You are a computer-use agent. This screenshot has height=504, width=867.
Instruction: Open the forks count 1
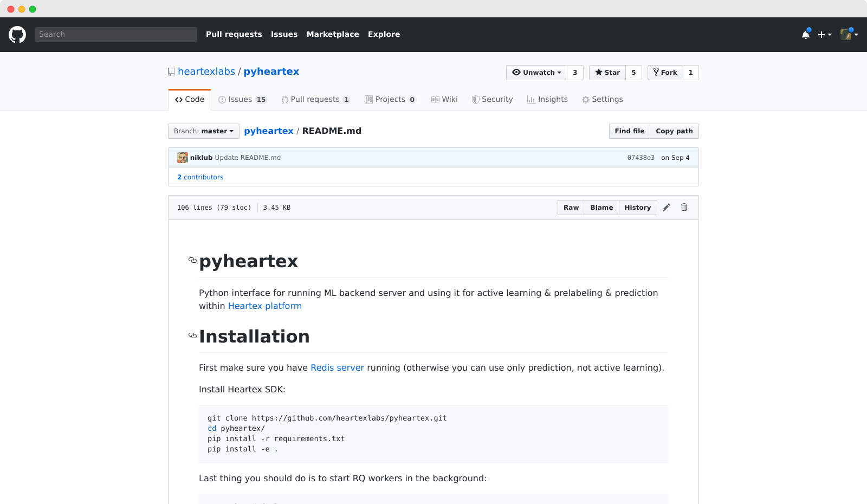691,73
